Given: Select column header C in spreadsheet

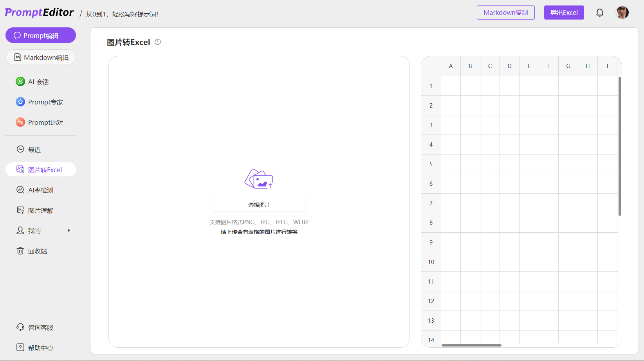Looking at the screenshot, I should click(x=490, y=66).
